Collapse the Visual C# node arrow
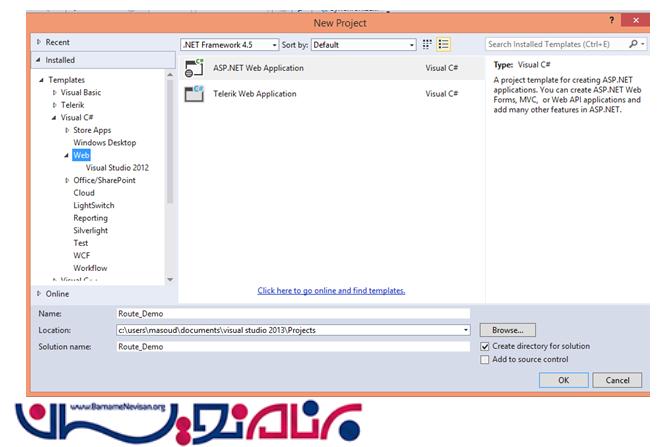The height and width of the screenshot is (447, 661). [x=54, y=118]
